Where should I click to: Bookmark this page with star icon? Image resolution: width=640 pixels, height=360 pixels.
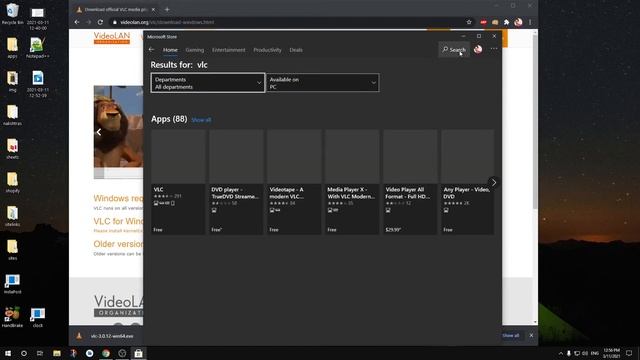pyautogui.click(x=469, y=22)
